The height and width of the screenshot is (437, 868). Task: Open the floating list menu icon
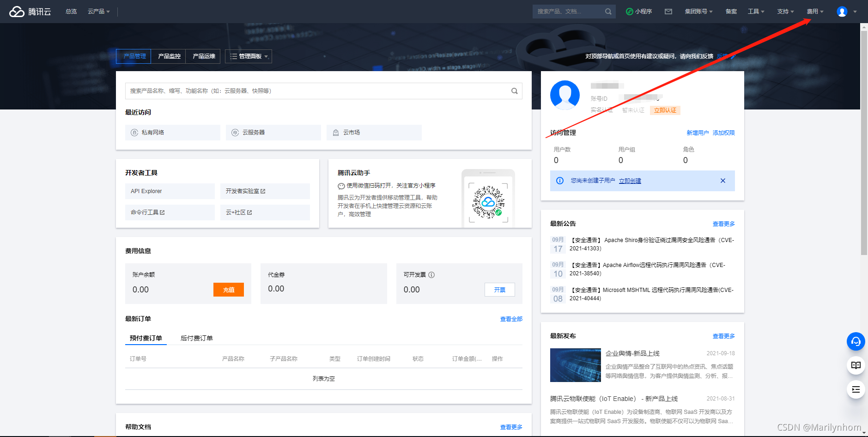point(856,389)
